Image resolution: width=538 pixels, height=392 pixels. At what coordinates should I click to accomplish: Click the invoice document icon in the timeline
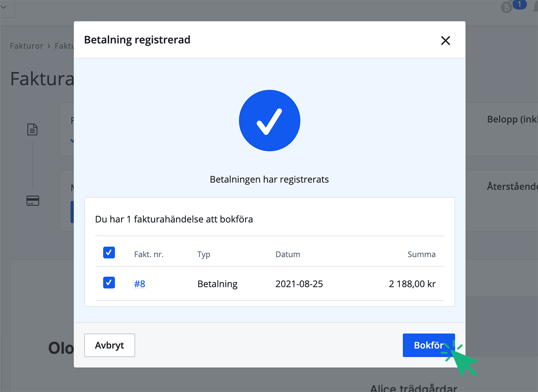[x=32, y=129]
